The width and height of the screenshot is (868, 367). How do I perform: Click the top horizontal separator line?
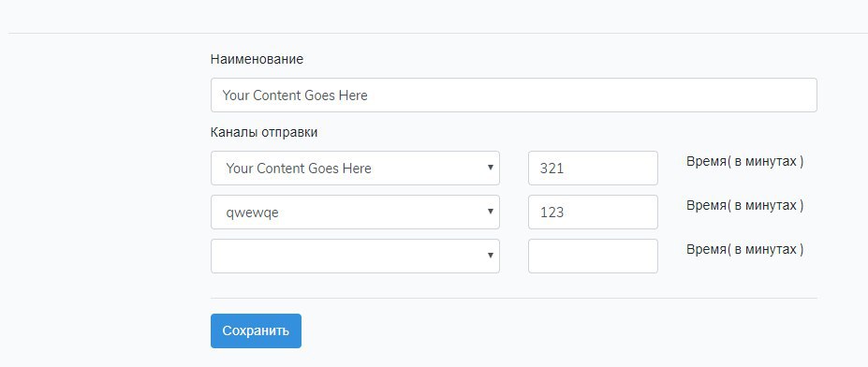(438, 33)
